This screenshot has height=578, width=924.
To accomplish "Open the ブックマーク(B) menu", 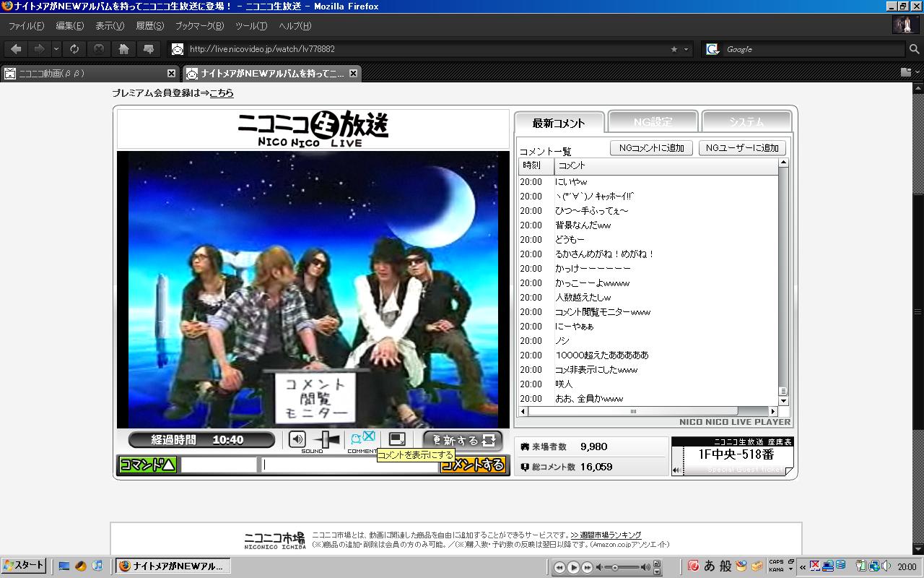I will (199, 26).
